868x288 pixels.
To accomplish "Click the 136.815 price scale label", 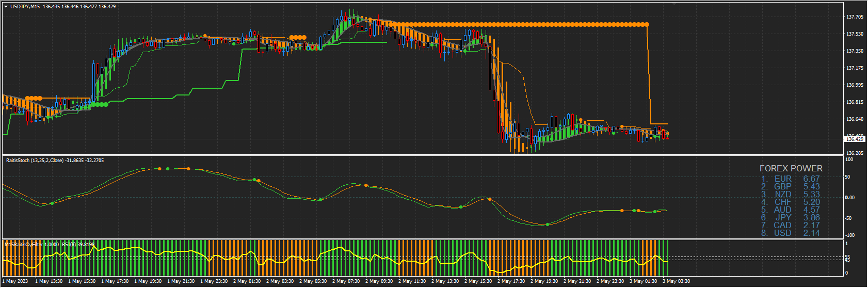I will point(855,102).
